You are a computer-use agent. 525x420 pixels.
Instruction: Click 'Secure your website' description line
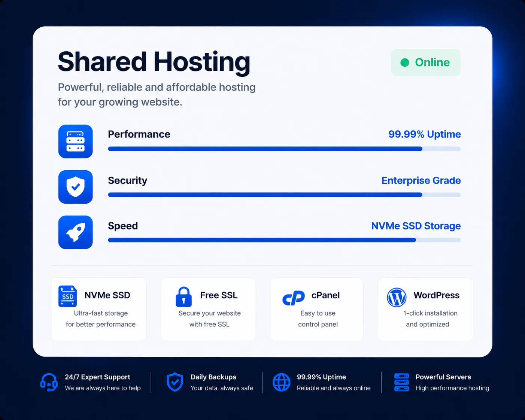pos(210,313)
